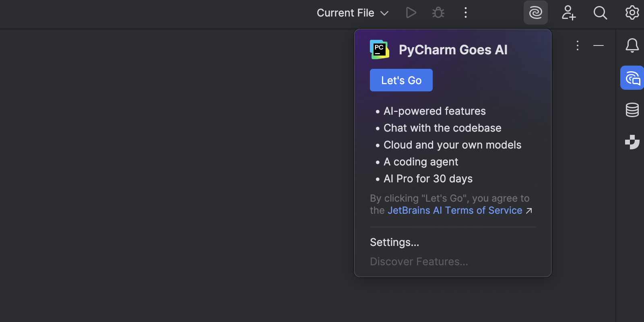Open Notifications bell in right sidebar

pyautogui.click(x=632, y=45)
